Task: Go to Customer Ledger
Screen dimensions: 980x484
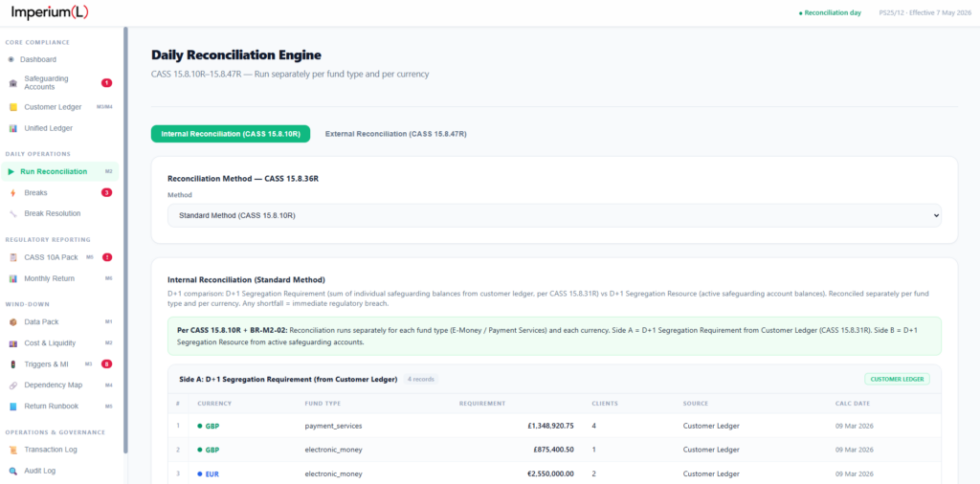Action: (54, 107)
